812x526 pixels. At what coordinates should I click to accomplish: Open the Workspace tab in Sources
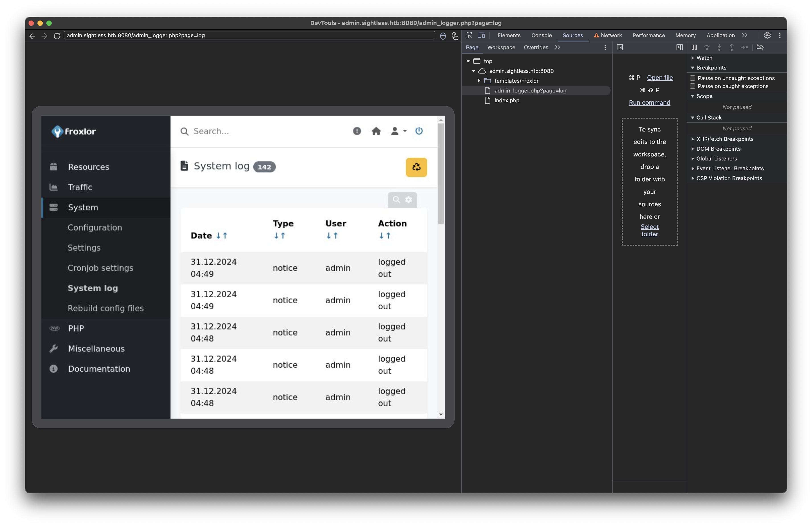[501, 47]
